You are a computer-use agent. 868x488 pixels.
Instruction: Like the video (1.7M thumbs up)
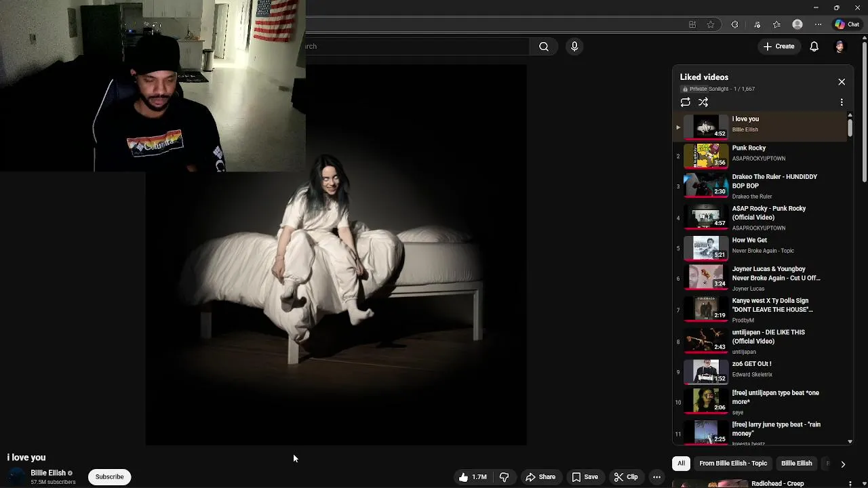473,477
